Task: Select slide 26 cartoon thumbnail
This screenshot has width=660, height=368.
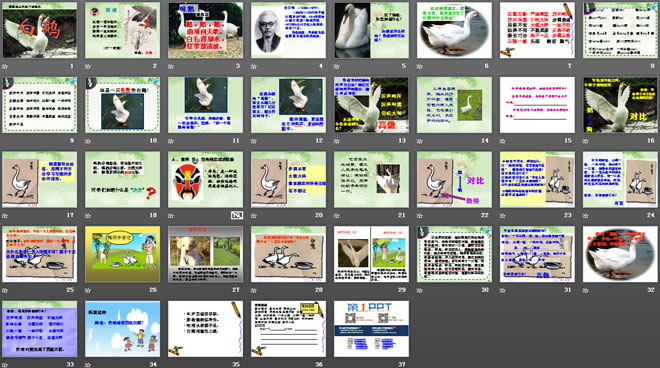Action: pyautogui.click(x=122, y=254)
